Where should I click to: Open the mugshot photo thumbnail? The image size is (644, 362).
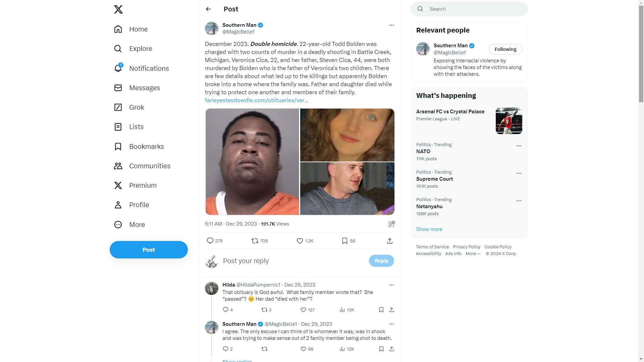point(252,162)
